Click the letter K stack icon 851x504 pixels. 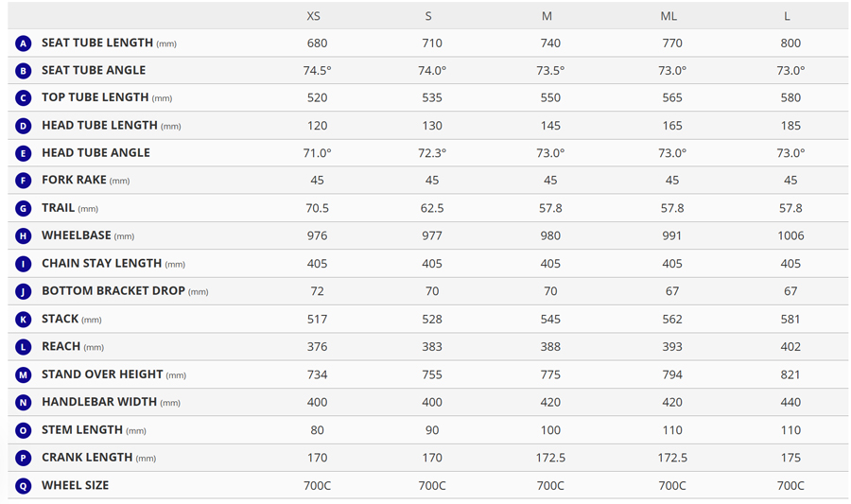coord(23,320)
